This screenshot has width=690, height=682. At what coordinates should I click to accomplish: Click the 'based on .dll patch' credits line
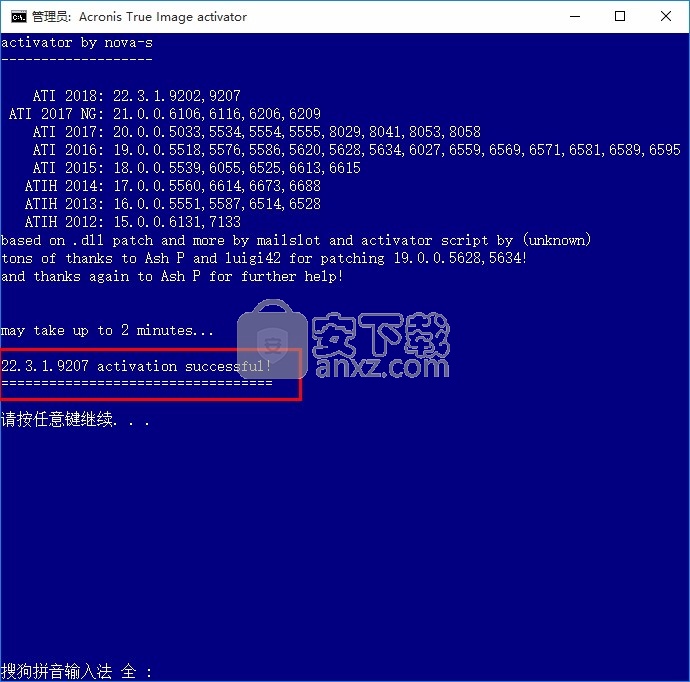(296, 240)
